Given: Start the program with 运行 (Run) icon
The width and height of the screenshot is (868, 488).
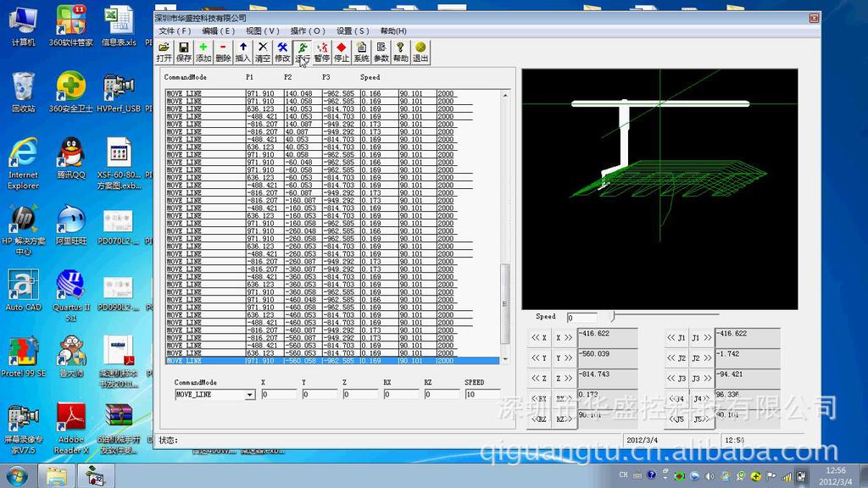Looking at the screenshot, I should click(x=303, y=52).
